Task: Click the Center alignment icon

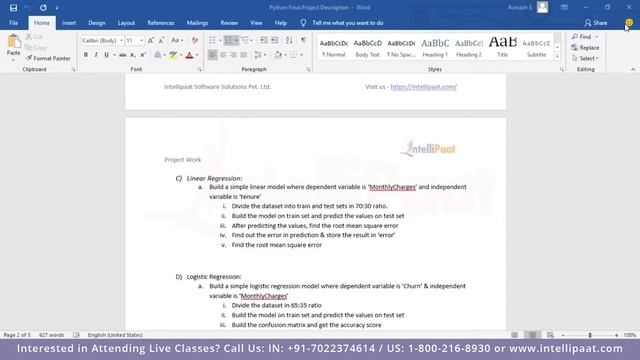Action: click(x=223, y=55)
